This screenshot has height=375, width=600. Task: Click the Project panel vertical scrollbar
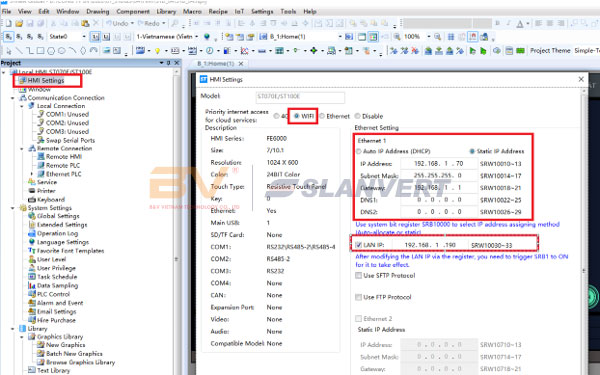(176, 222)
